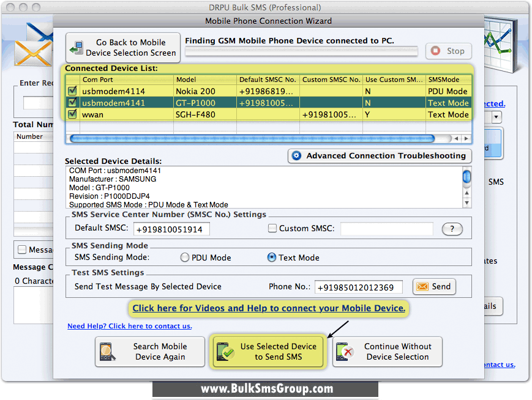Image resolution: width=532 pixels, height=400 pixels.
Task: Select the GT-P1000 device row
Action: (x=268, y=102)
